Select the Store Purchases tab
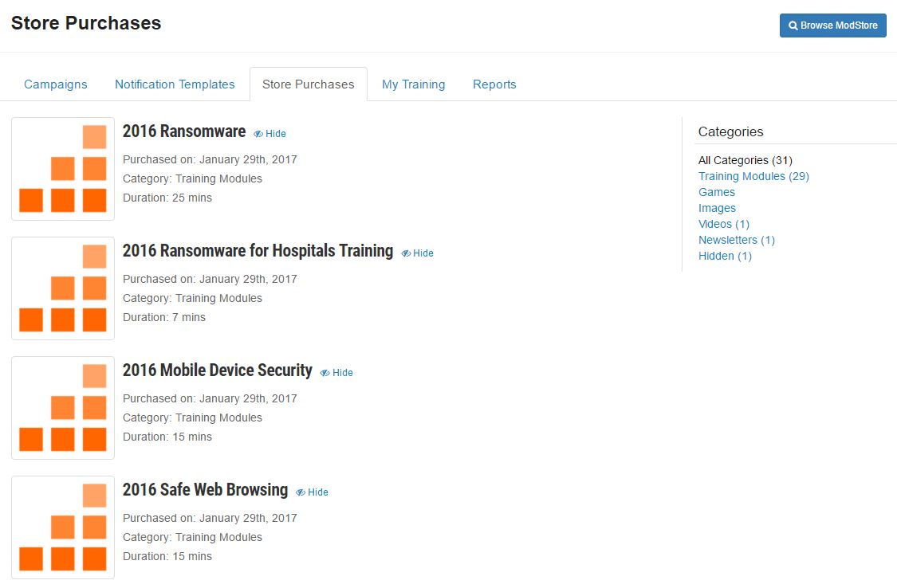Viewport: 897px width, 588px height. coord(309,84)
